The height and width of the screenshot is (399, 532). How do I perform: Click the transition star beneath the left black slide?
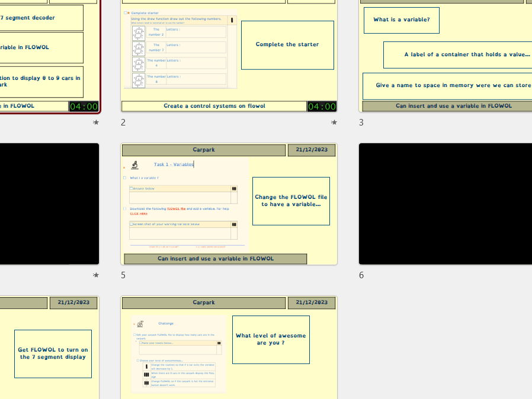[x=96, y=275]
